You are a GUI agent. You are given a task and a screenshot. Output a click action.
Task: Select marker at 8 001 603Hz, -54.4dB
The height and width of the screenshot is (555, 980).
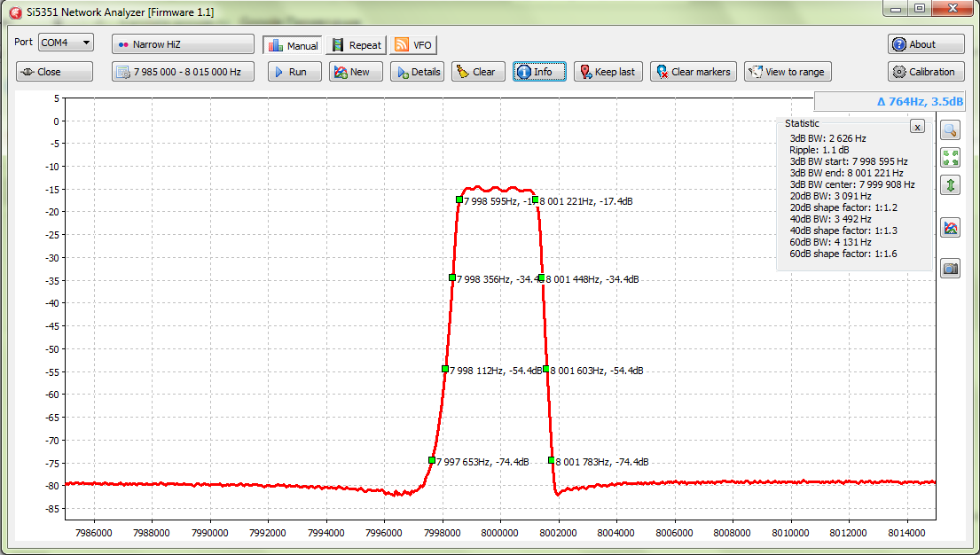click(x=546, y=369)
